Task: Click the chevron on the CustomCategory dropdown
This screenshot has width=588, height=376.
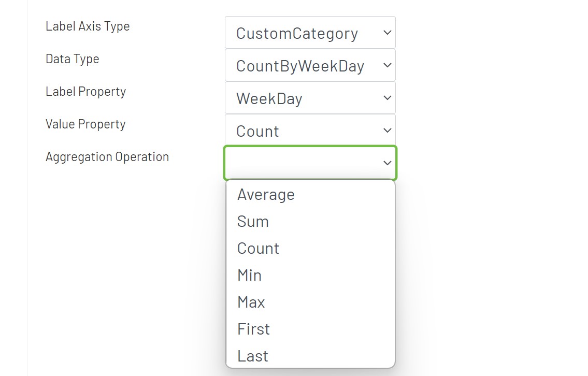Action: click(387, 32)
